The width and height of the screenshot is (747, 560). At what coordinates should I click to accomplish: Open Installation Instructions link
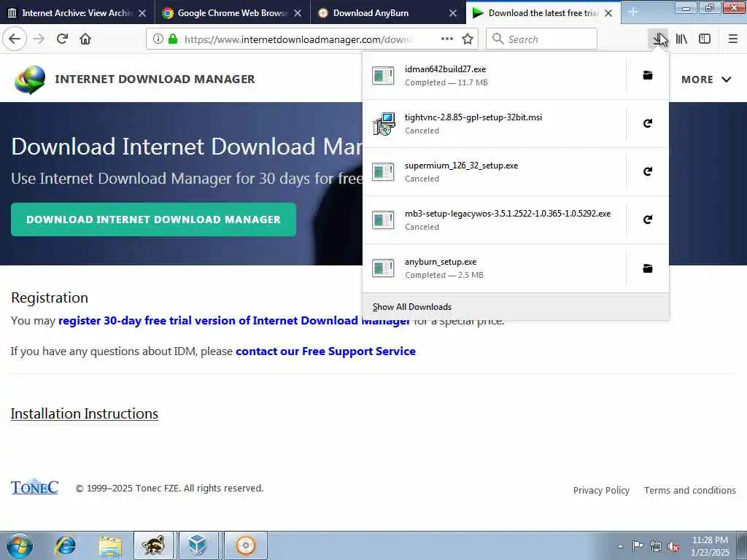tap(85, 414)
